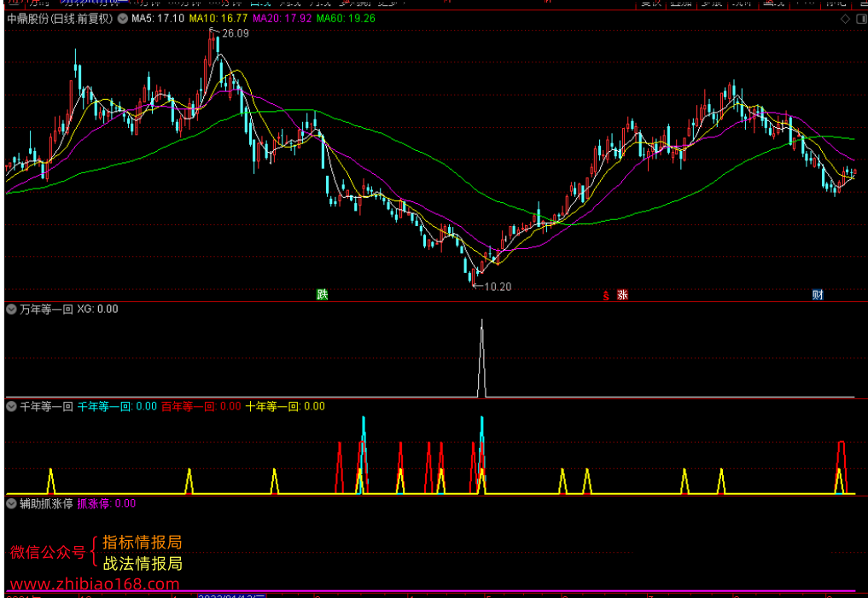Click the green 跌 event marker
Screen dimensions: 868x598
coord(322,294)
